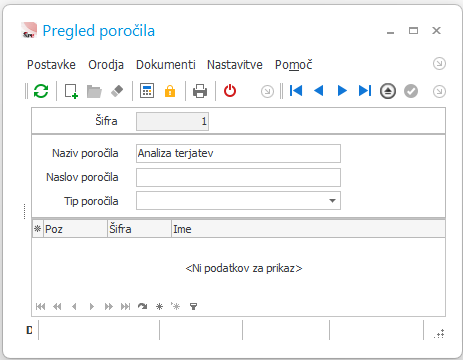Screen dimensions: 463x360
Task: Grid navigator: previous row arrow
Action: tap(74, 306)
